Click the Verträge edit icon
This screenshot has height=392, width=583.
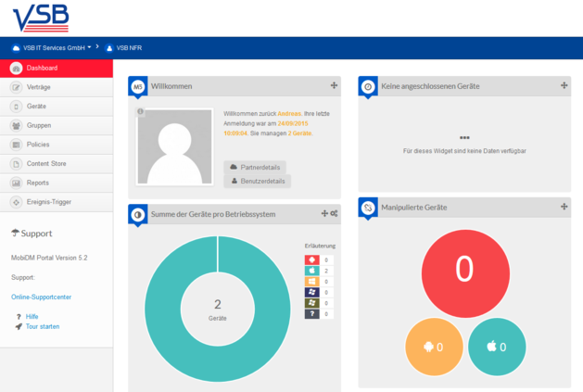(16, 87)
